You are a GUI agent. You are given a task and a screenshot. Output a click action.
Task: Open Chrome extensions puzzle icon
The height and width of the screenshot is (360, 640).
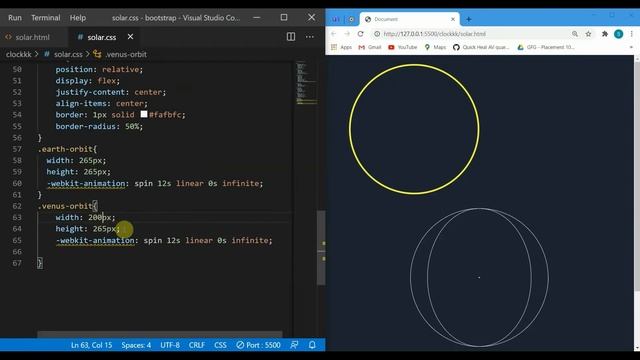tap(605, 34)
